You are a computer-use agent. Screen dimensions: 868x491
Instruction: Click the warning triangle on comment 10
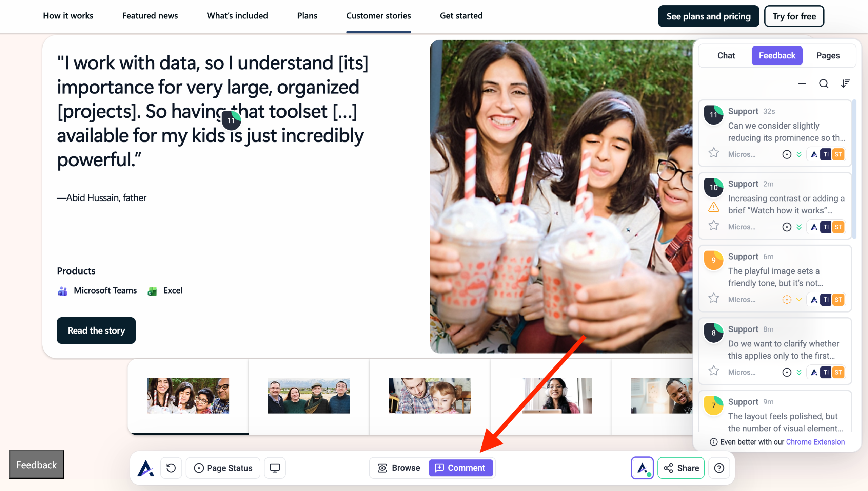click(x=714, y=207)
